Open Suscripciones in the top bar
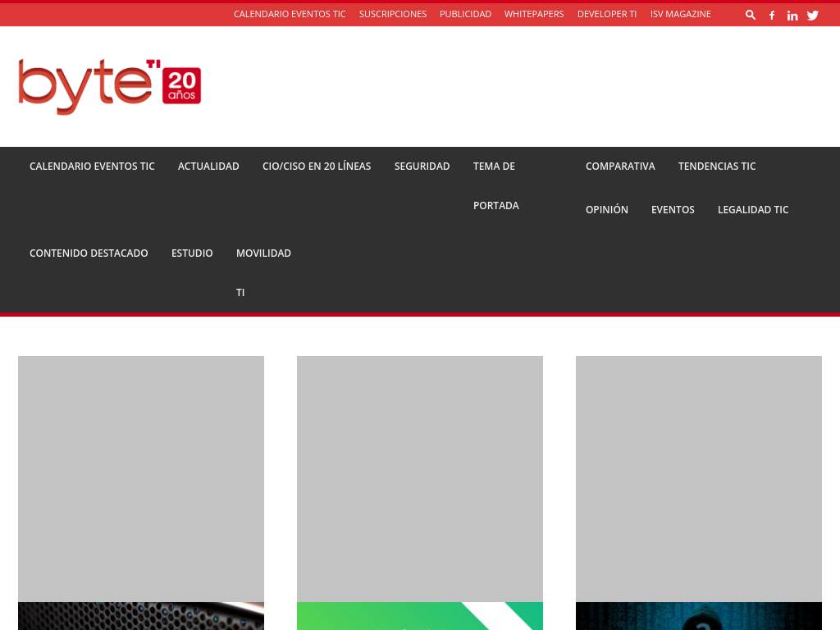The height and width of the screenshot is (630, 840). point(393,14)
